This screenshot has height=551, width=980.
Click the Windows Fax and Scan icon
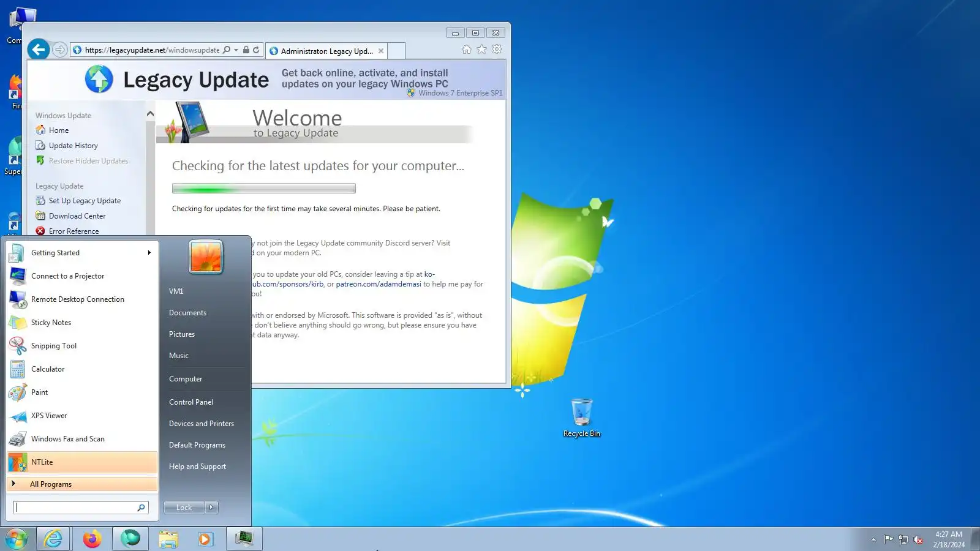(x=18, y=439)
